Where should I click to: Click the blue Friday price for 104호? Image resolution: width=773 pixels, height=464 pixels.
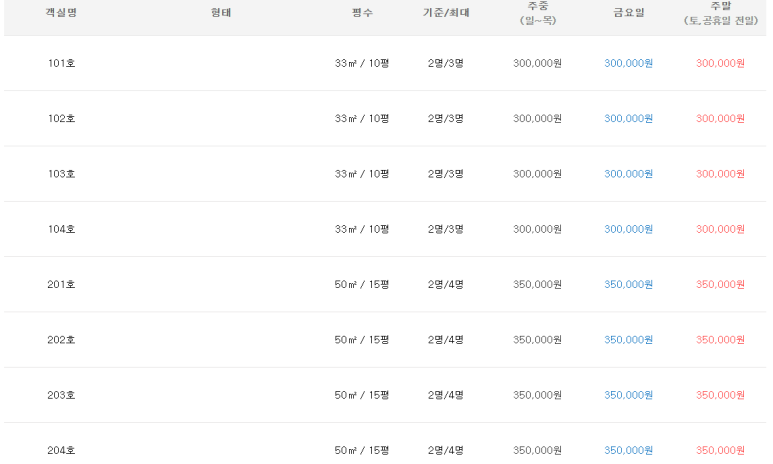(629, 229)
